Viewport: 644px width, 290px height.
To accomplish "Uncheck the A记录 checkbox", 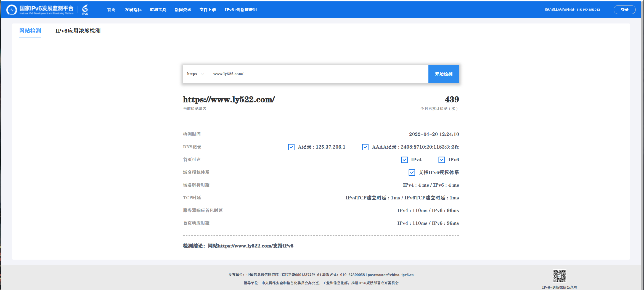I will (x=291, y=147).
